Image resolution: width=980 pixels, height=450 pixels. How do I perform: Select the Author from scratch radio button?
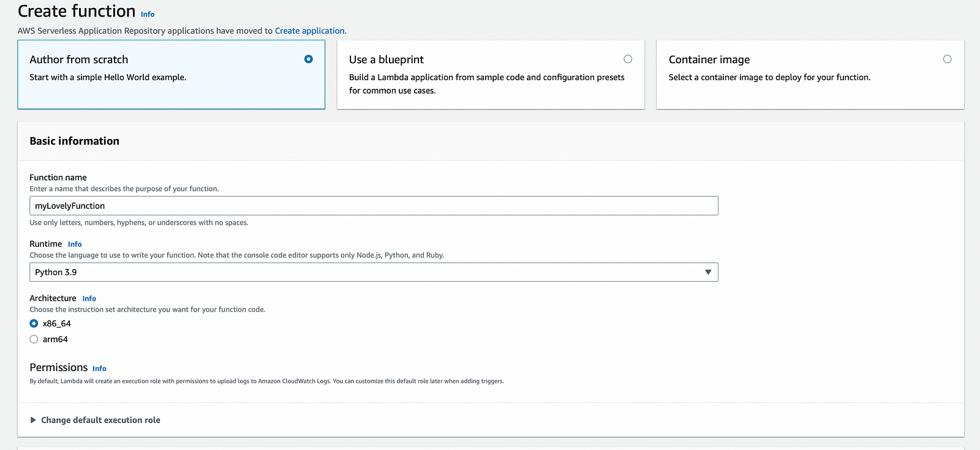[x=309, y=59]
